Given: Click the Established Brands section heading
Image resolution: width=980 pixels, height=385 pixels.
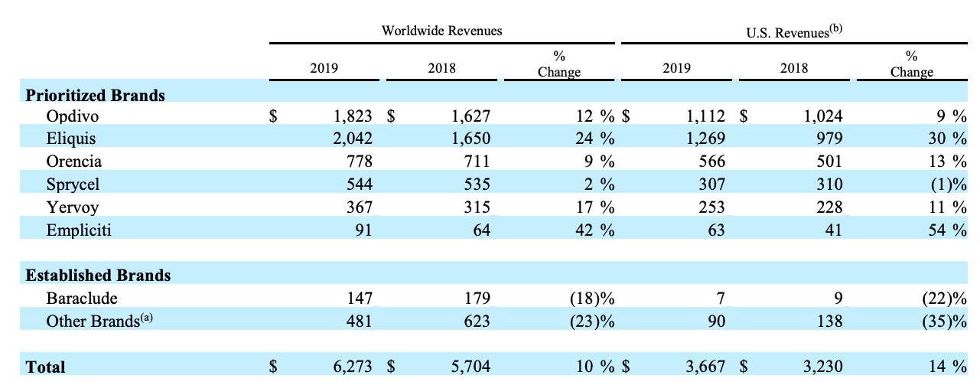Looking at the screenshot, I should tap(99, 275).
